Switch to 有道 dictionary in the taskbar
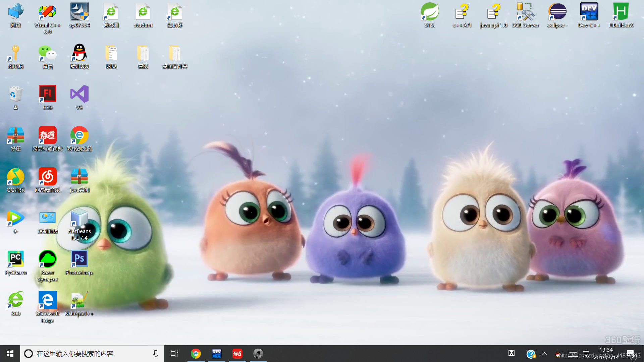Screen dimensions: 644x362 tap(237, 354)
